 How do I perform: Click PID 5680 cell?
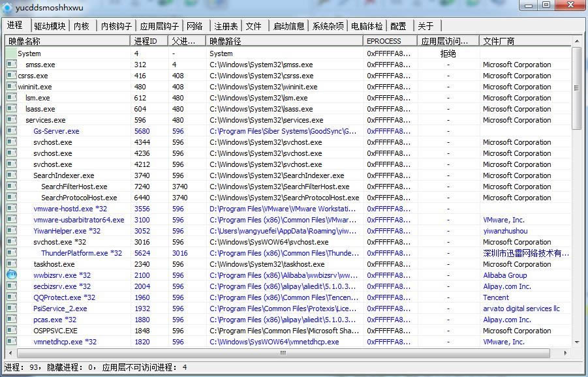point(142,131)
